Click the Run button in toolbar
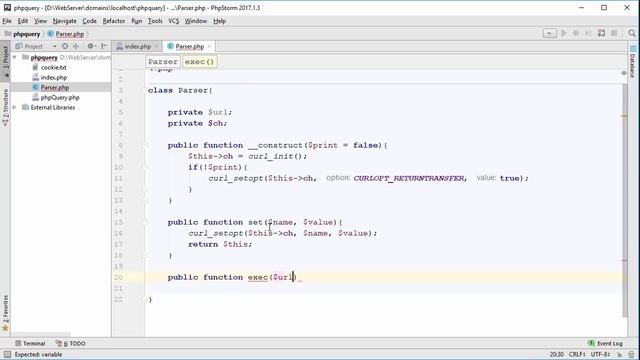The image size is (640, 360). point(564,33)
